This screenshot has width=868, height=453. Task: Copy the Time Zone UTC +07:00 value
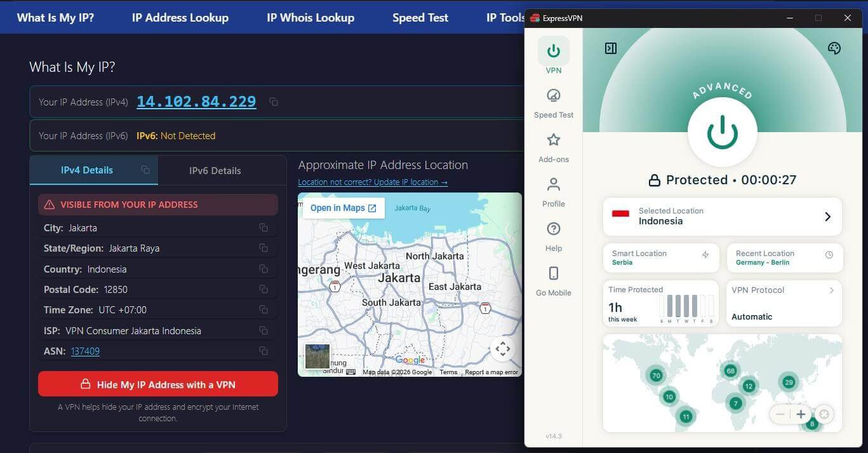tap(264, 310)
